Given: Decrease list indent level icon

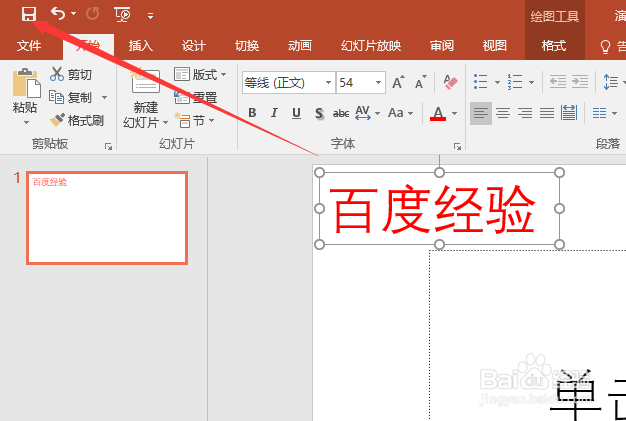Looking at the screenshot, I should click(558, 82).
